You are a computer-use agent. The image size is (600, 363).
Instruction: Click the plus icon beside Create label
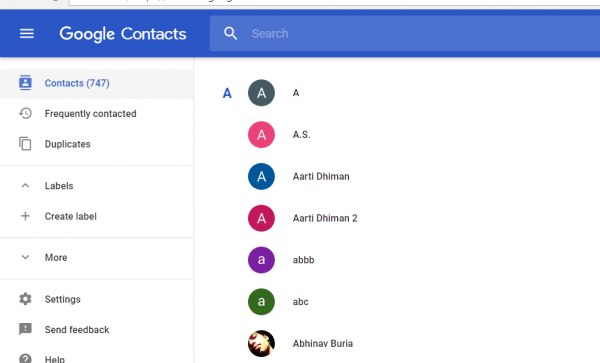(25, 216)
